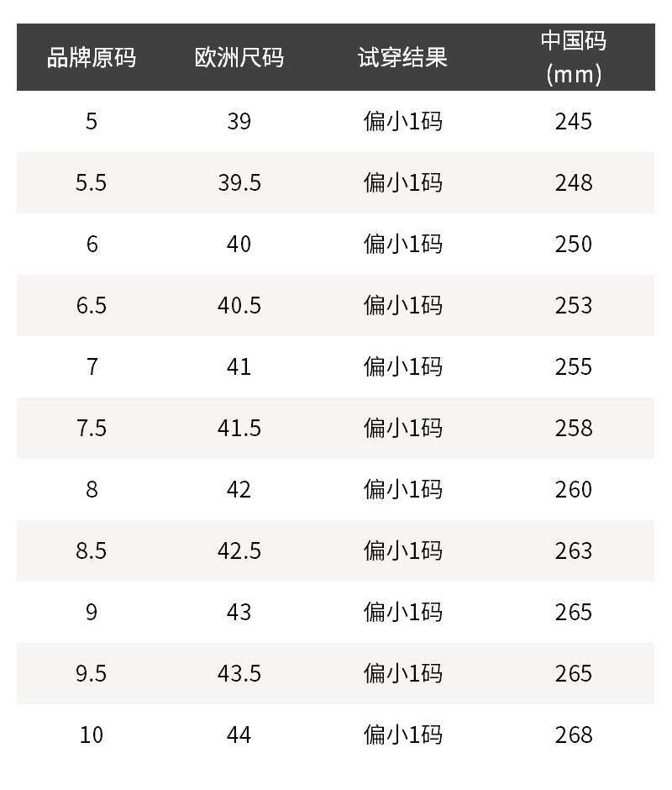Select the 268 mm value

pyautogui.click(x=573, y=735)
